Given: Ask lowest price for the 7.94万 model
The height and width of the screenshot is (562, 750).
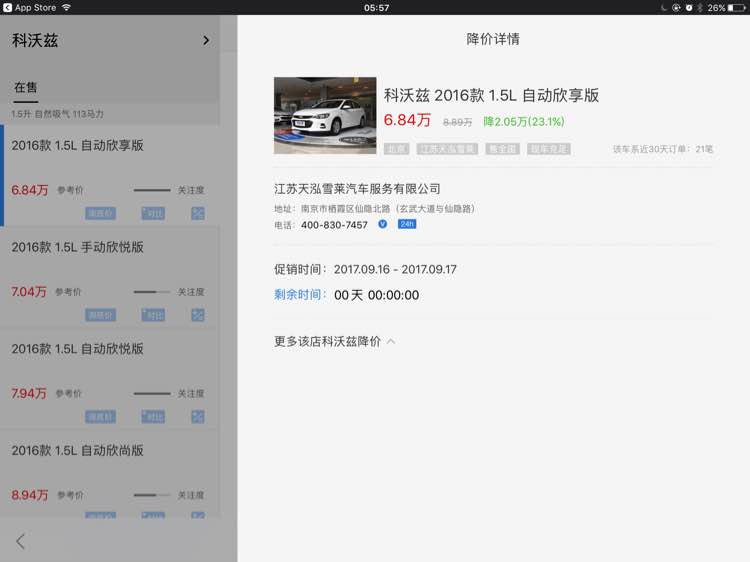Looking at the screenshot, I should click(100, 417).
